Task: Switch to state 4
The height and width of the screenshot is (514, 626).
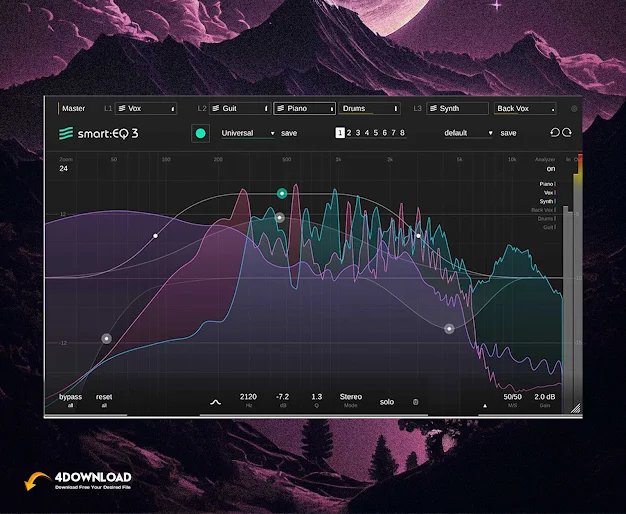Action: (x=367, y=133)
